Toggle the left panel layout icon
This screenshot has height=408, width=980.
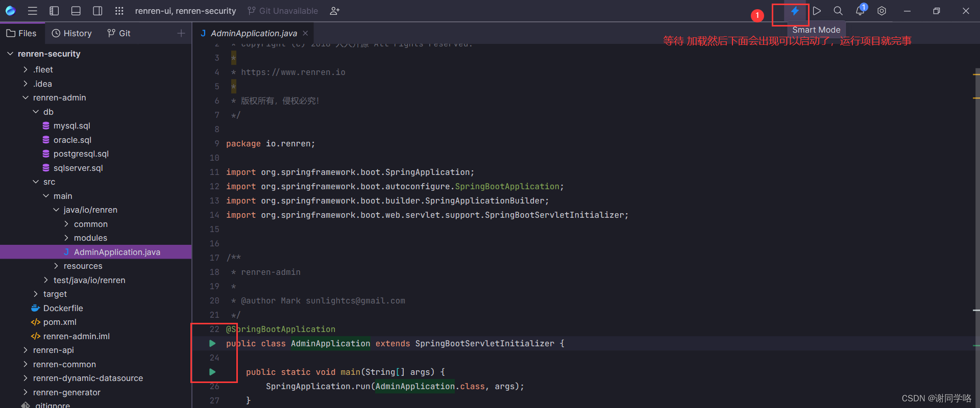pyautogui.click(x=54, y=11)
